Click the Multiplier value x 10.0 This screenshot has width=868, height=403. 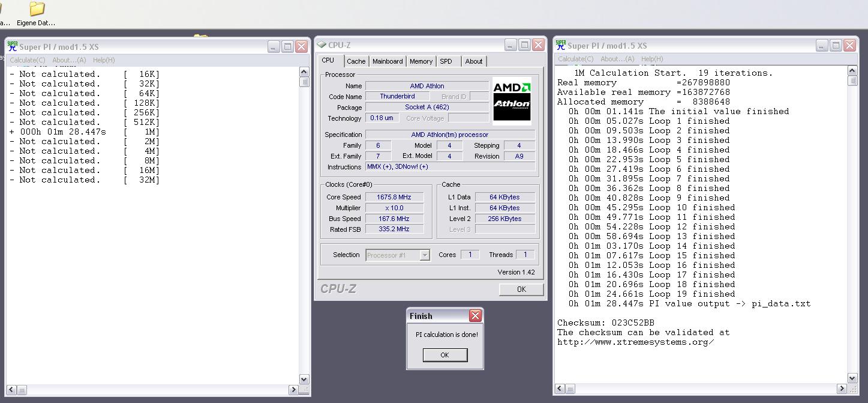[394, 208]
